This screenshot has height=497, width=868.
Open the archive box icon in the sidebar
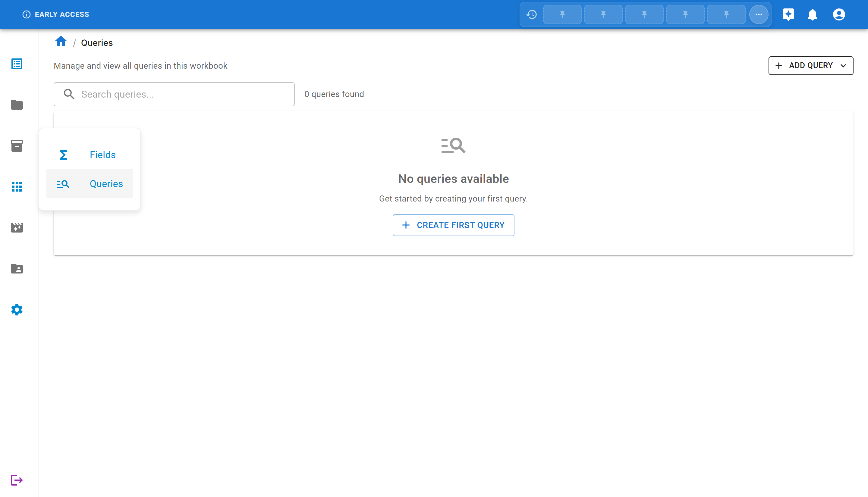tap(16, 146)
